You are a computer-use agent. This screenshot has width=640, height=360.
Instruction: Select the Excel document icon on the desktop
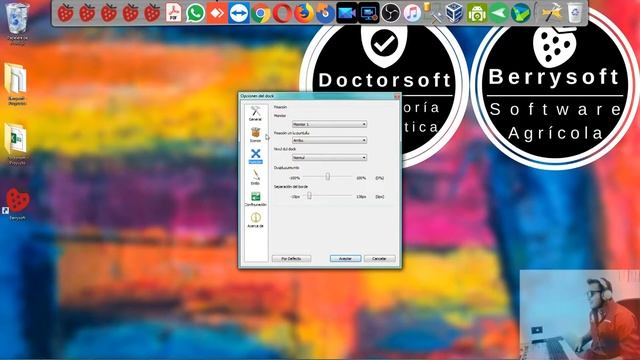16,144
